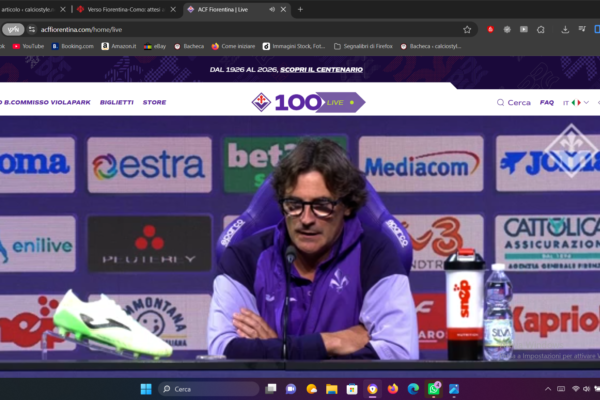Open the Come iniziare bookmark
Screen dimensions: 600x400
pyautogui.click(x=233, y=46)
